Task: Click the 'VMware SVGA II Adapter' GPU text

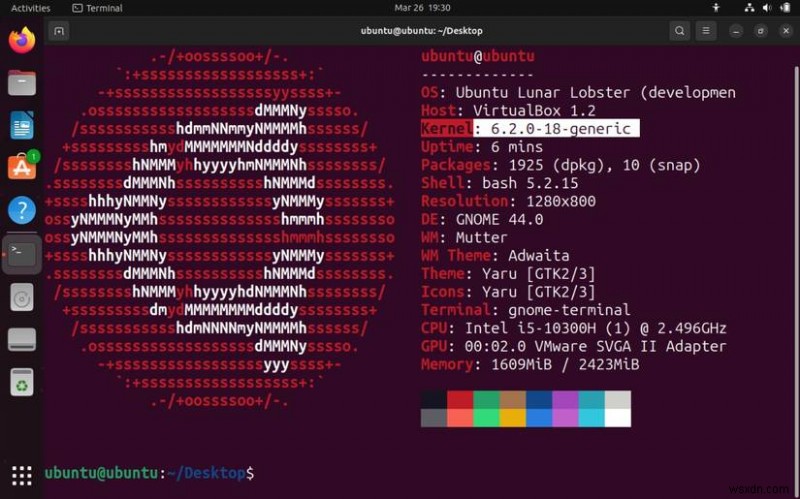Action: (631, 346)
